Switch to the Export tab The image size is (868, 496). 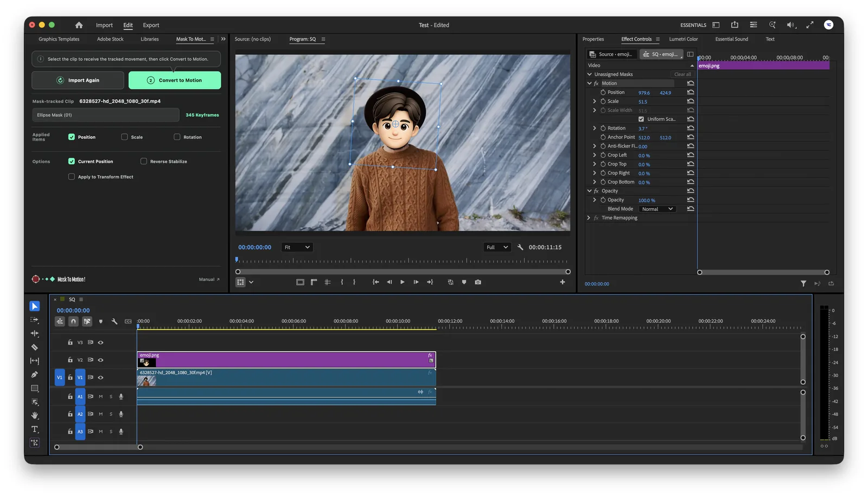[x=151, y=25]
